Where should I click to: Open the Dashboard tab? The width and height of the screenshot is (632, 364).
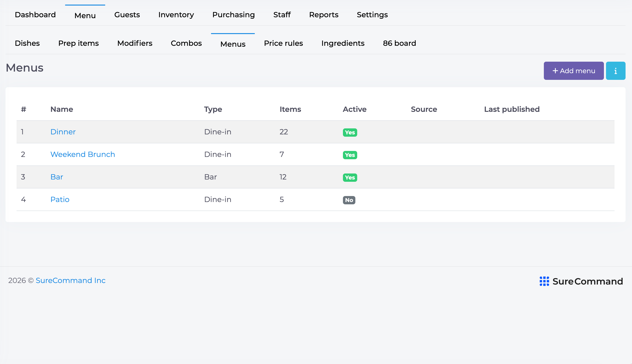(35, 15)
